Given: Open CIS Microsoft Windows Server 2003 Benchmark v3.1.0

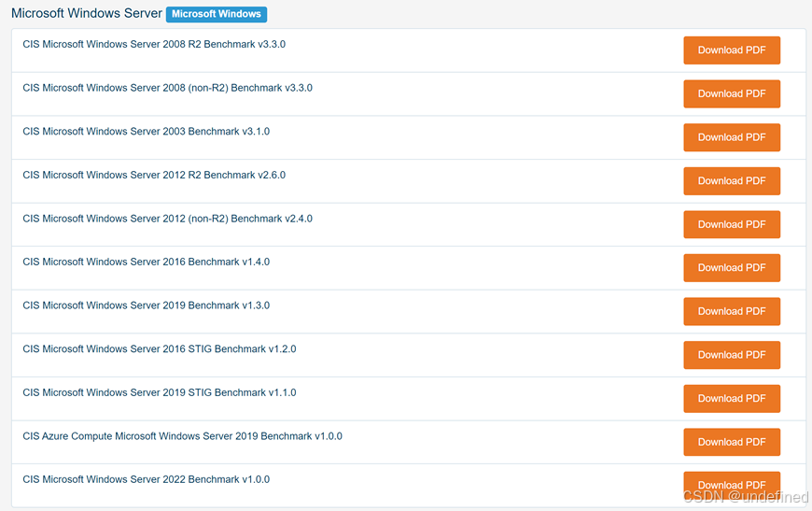Looking at the screenshot, I should (146, 131).
